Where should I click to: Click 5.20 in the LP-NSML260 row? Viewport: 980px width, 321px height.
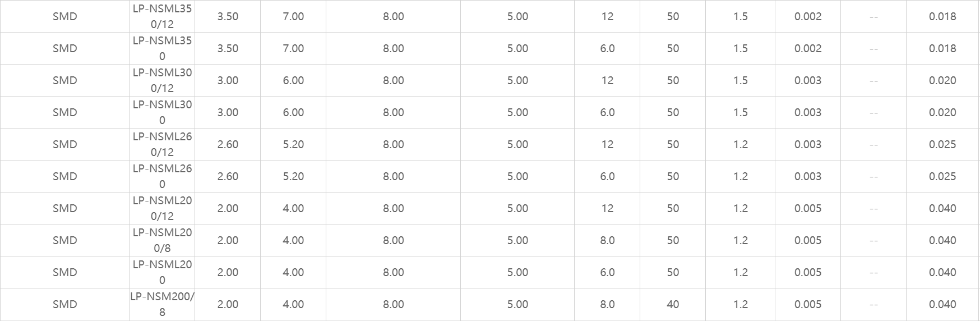(293, 176)
